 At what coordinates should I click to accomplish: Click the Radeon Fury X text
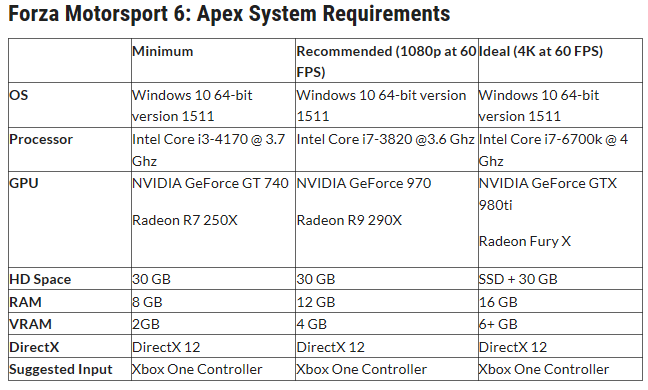[x=524, y=241]
